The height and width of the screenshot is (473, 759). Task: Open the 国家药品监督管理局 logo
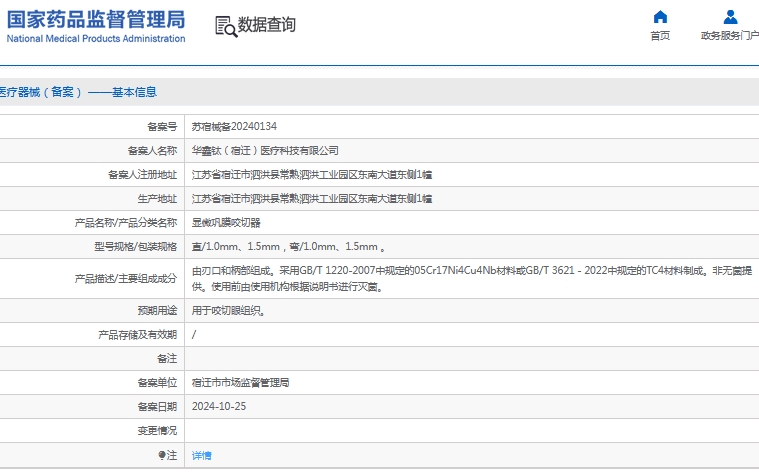(x=96, y=26)
